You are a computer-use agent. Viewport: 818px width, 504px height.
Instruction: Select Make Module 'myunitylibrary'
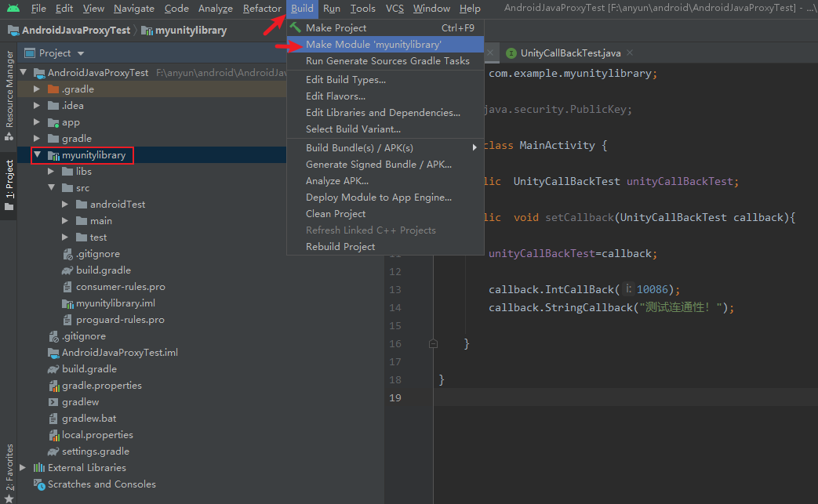385,45
